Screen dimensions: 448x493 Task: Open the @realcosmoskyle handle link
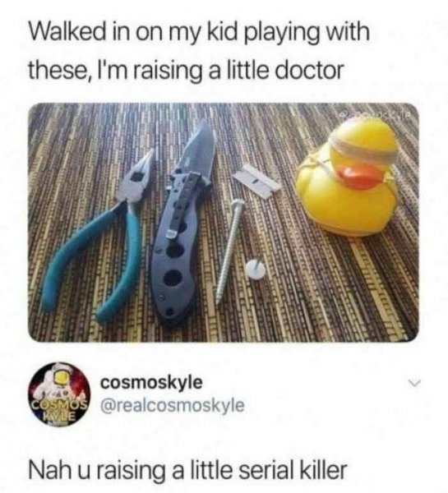pyautogui.click(x=172, y=405)
